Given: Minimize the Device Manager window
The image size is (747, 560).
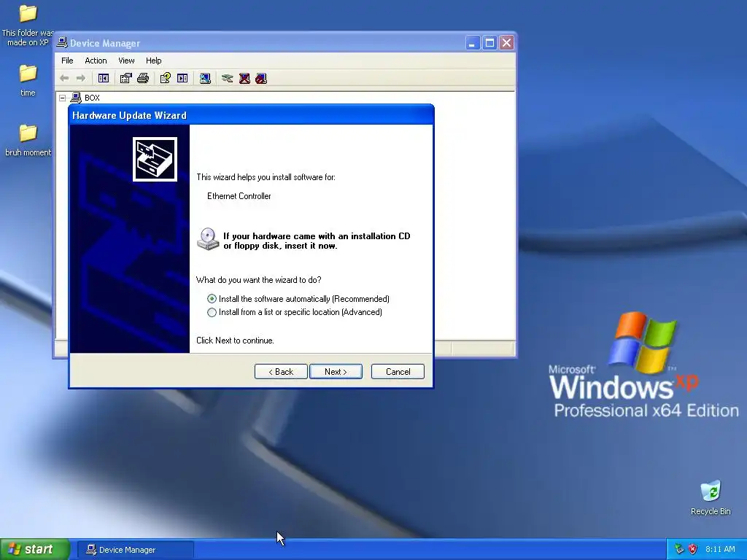Looking at the screenshot, I should coord(472,43).
